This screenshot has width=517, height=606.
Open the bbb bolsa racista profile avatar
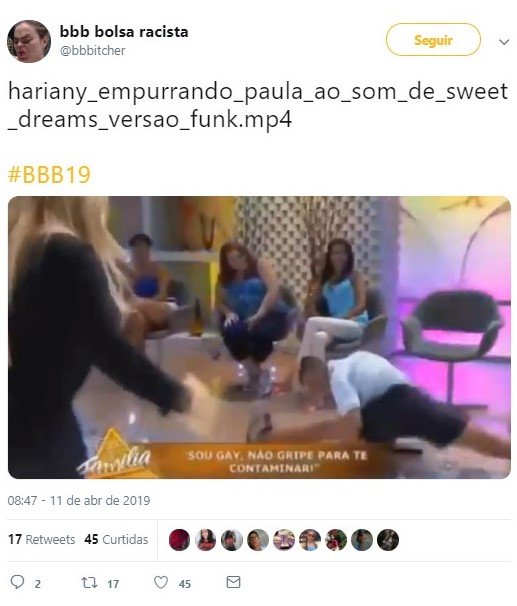[x=29, y=41]
